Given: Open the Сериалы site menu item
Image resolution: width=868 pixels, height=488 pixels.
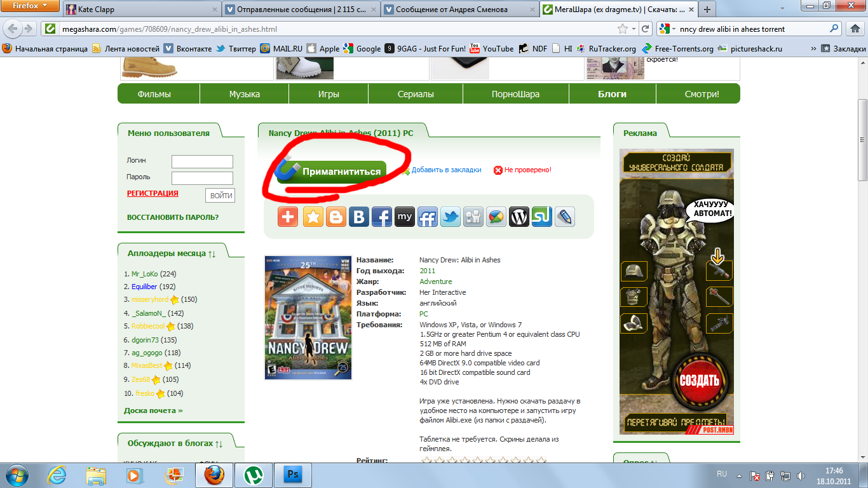Looking at the screenshot, I should [416, 94].
